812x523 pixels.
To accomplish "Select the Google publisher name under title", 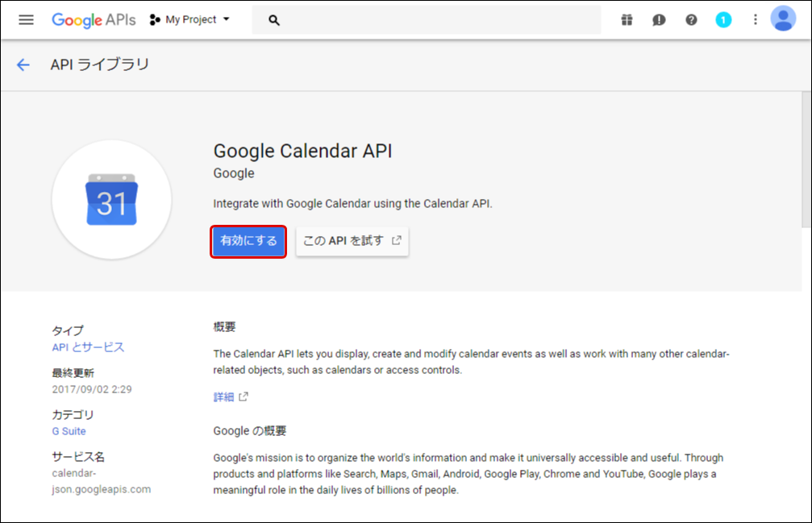I will (x=234, y=173).
